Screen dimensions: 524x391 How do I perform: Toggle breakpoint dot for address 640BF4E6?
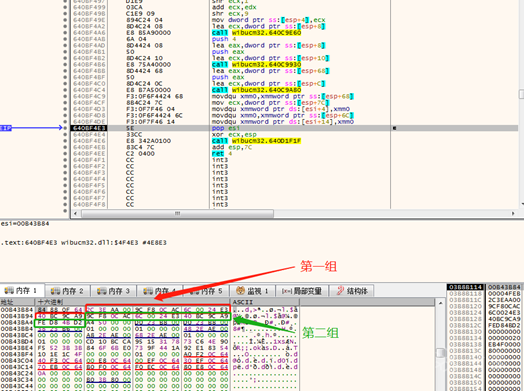[x=65, y=141]
